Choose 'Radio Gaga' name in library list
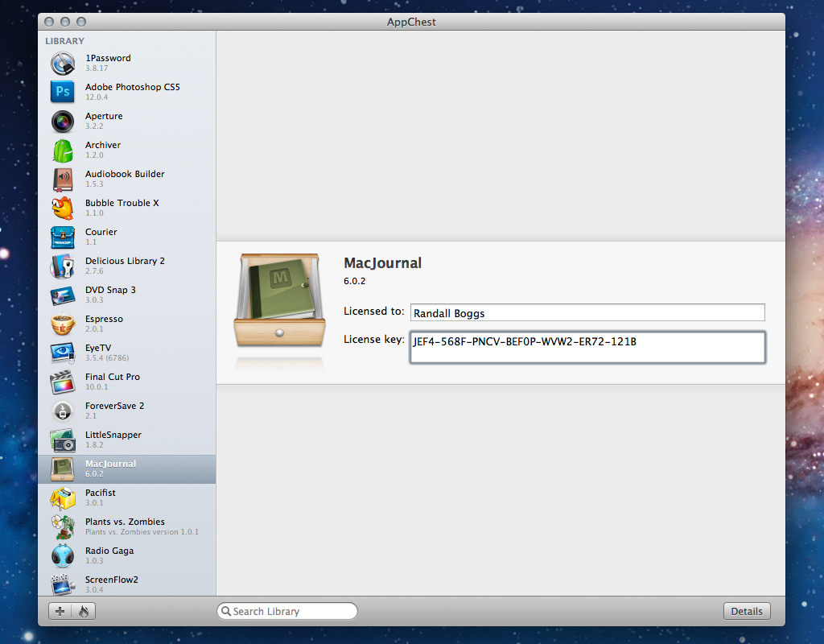Viewport: 824px width, 644px height. [109, 551]
